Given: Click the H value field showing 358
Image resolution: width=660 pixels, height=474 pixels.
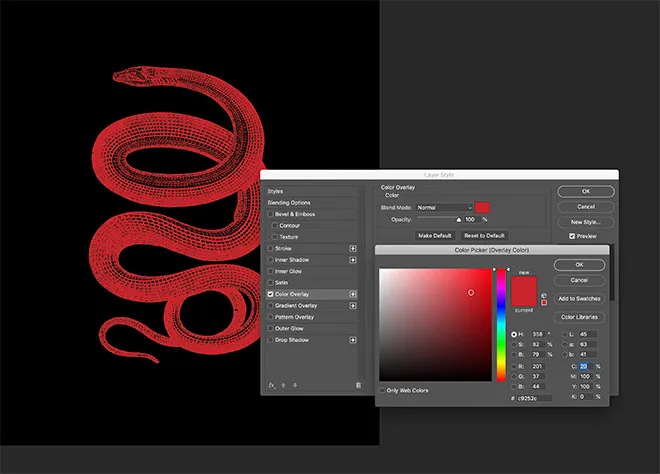Looking at the screenshot, I should pyautogui.click(x=538, y=334).
